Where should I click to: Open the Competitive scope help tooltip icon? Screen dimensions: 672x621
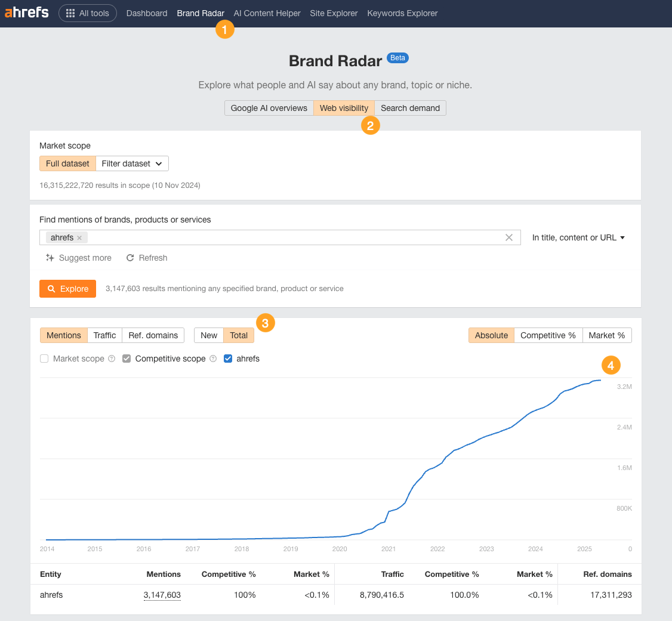click(x=213, y=359)
